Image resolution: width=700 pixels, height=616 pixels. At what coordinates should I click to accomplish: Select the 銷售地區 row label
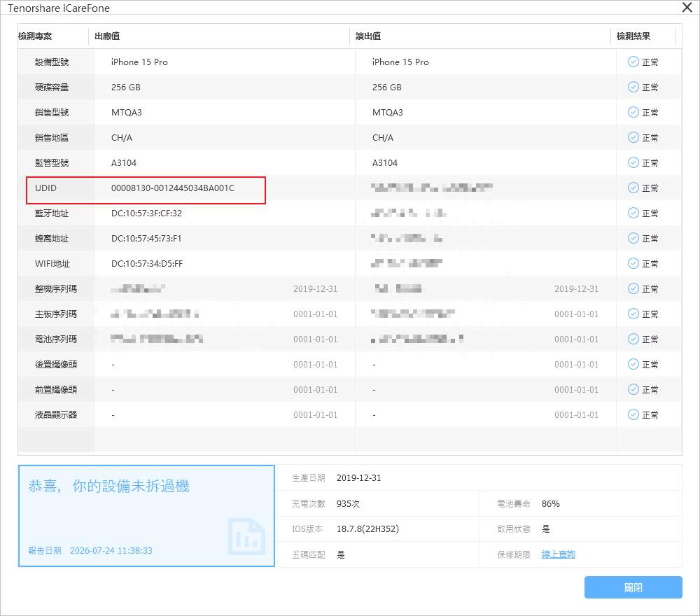(x=52, y=137)
